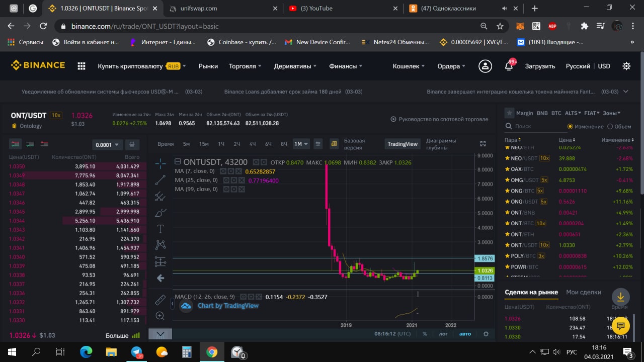Image resolution: width=644 pixels, height=362 pixels.
Task: Toggle лог logarithmic scale
Action: 443,333
